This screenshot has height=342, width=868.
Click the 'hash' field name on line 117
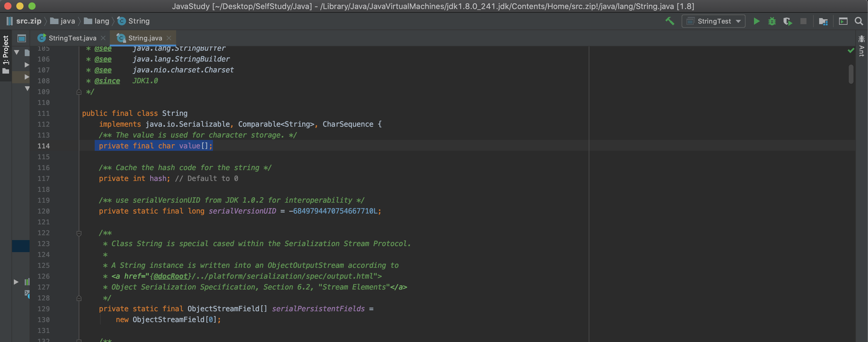point(158,178)
